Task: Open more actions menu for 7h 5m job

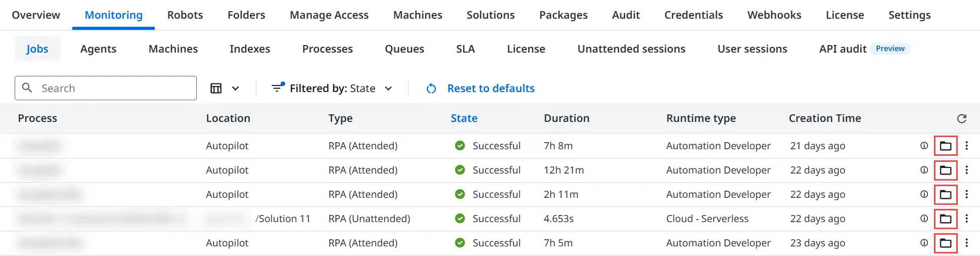Action: click(966, 243)
